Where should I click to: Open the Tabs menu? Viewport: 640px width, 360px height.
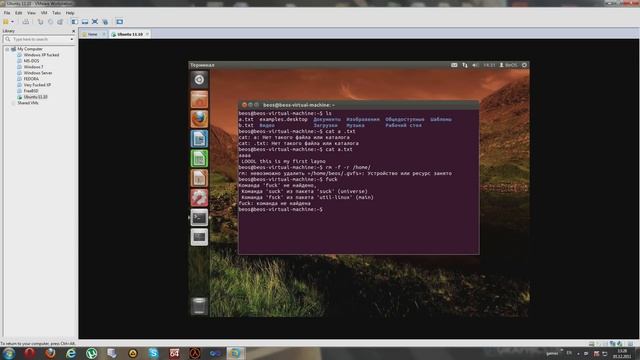(x=56, y=13)
